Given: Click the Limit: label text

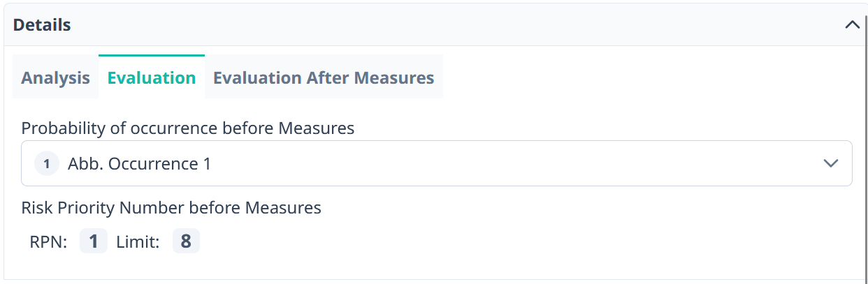Looking at the screenshot, I should pos(138,242).
